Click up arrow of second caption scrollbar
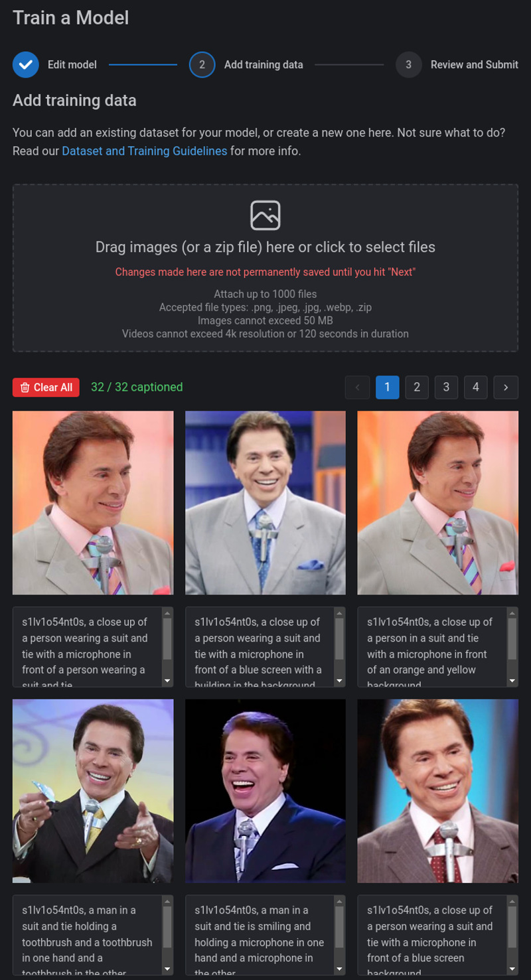 (340, 613)
